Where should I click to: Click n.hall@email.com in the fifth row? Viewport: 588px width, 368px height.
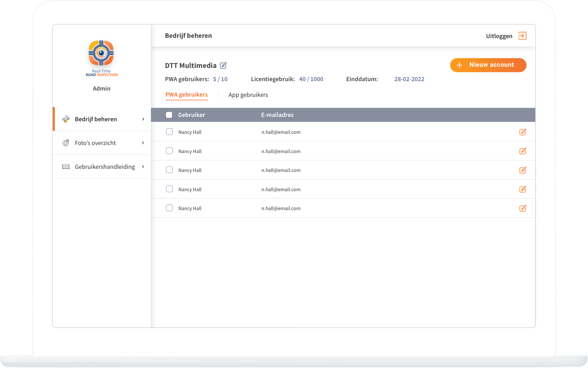click(281, 208)
